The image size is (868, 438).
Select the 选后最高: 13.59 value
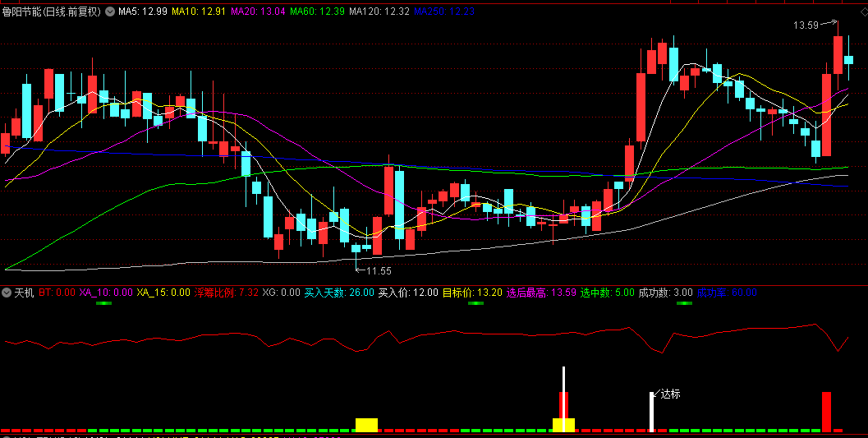541,293
